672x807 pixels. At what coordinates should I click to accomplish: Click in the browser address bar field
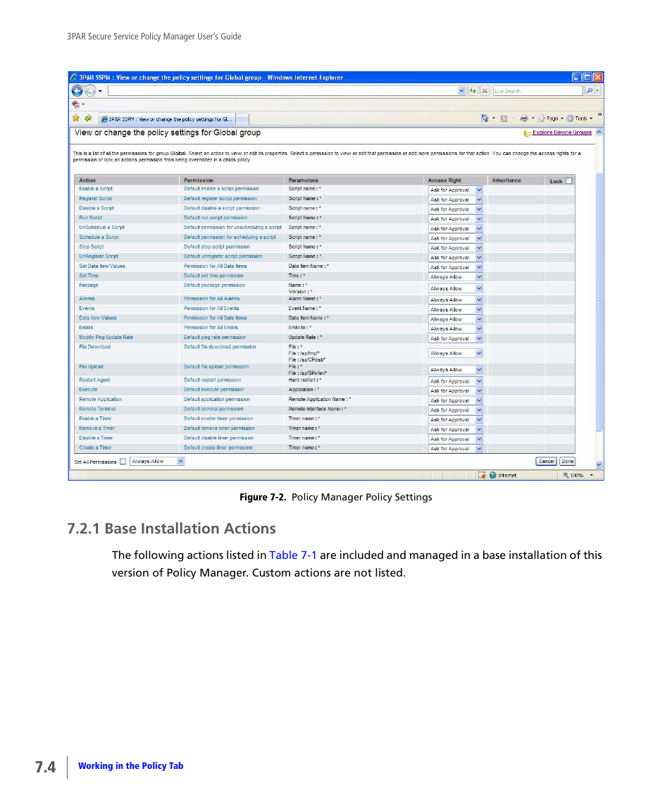282,91
